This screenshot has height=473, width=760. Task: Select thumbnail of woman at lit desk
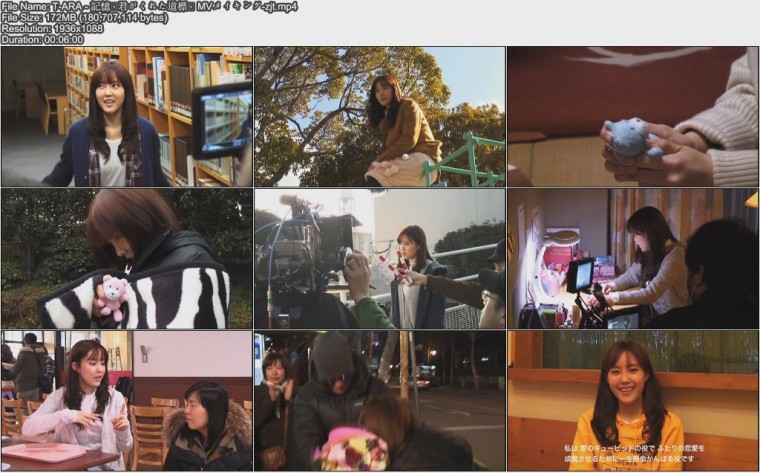tap(633, 259)
